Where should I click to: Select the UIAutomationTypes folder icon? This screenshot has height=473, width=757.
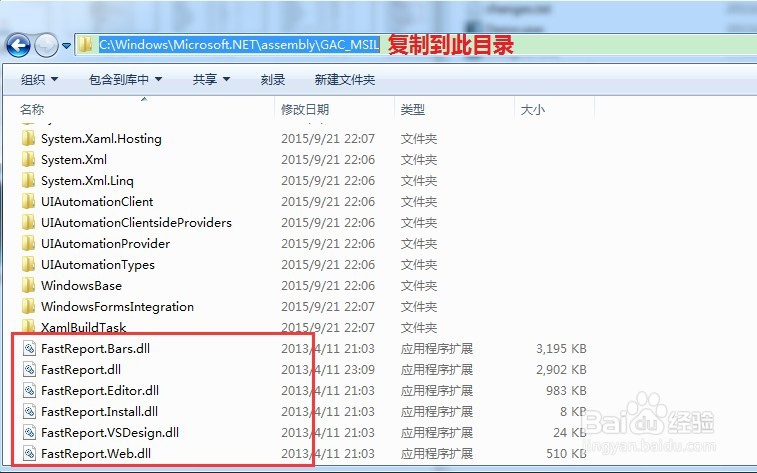(28, 264)
